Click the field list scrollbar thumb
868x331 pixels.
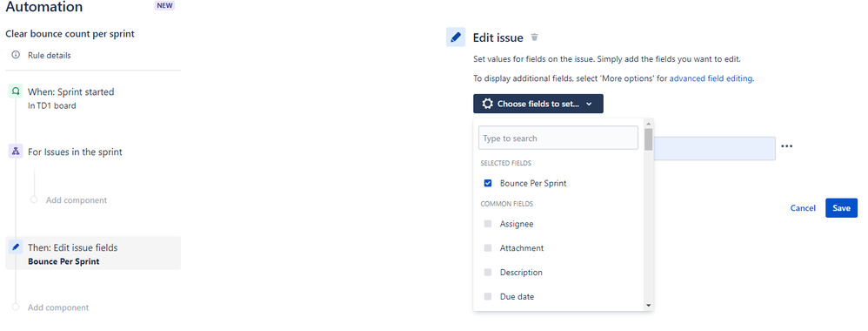click(648, 139)
